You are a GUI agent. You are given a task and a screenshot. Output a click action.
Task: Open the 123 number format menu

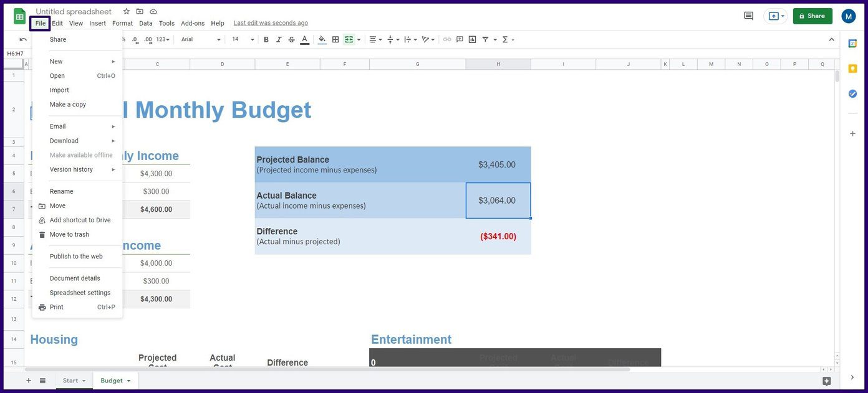(x=163, y=39)
